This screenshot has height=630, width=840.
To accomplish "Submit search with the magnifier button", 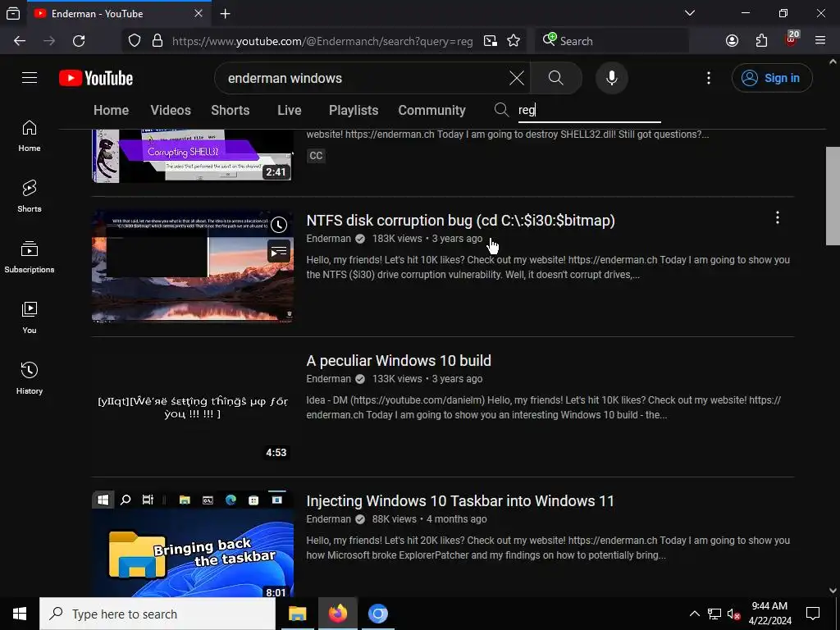I will click(x=556, y=78).
